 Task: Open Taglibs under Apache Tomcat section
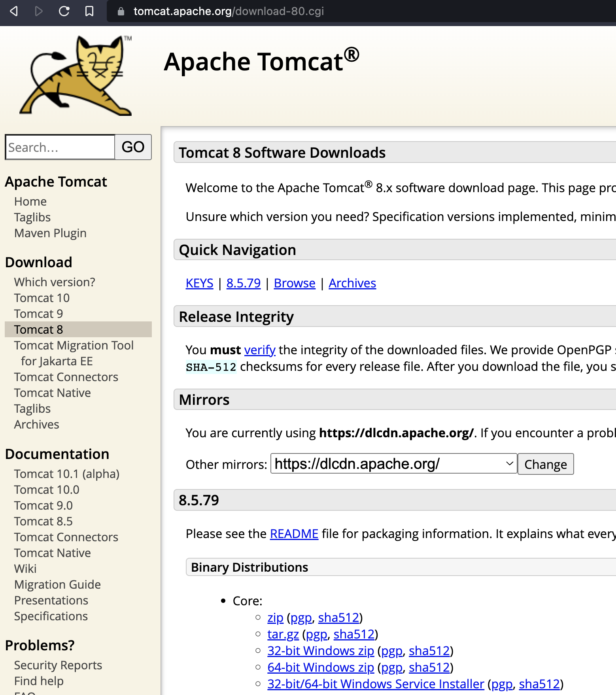click(x=32, y=217)
